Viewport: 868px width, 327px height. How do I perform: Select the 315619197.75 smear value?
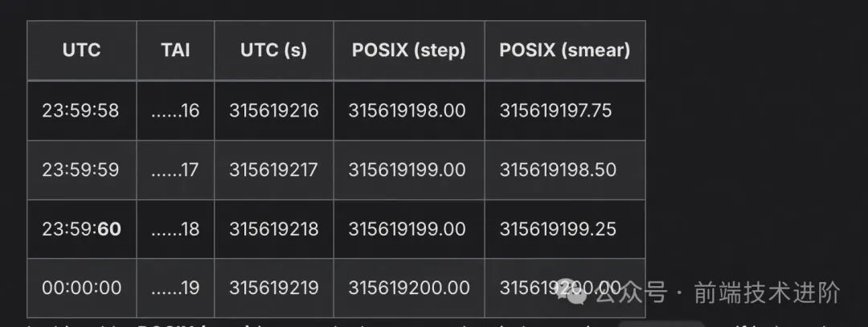coord(555,110)
